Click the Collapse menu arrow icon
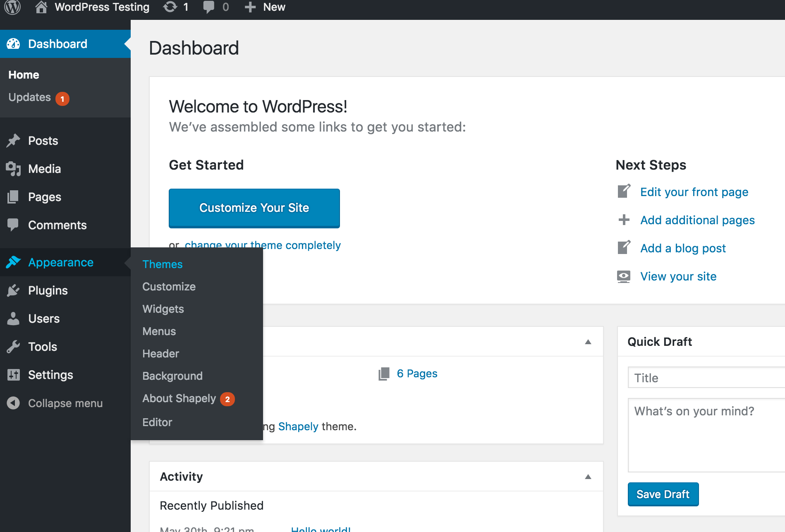This screenshot has height=532, width=785. [x=13, y=403]
